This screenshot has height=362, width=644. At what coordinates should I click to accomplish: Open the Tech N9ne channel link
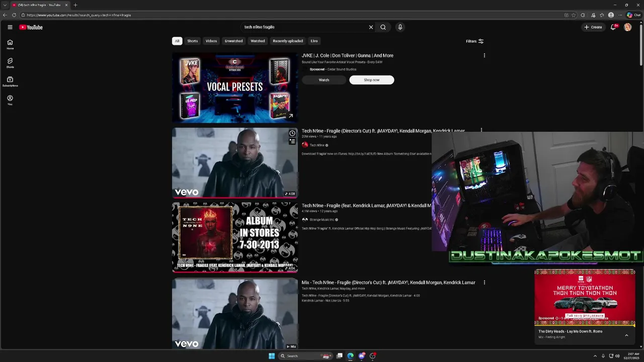click(317, 145)
